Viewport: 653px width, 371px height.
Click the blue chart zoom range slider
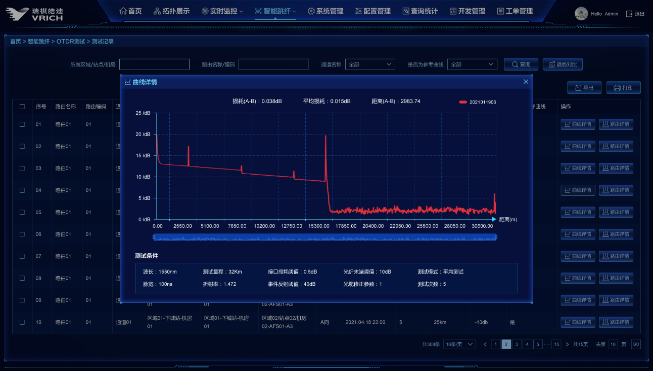click(x=325, y=237)
